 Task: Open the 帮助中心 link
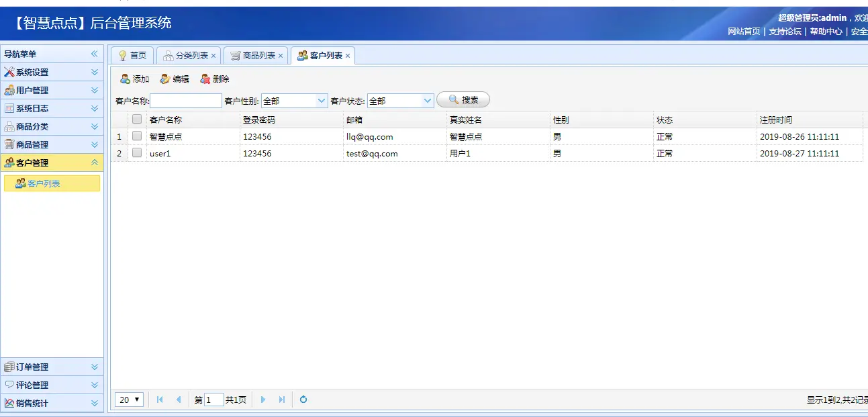[826, 32]
